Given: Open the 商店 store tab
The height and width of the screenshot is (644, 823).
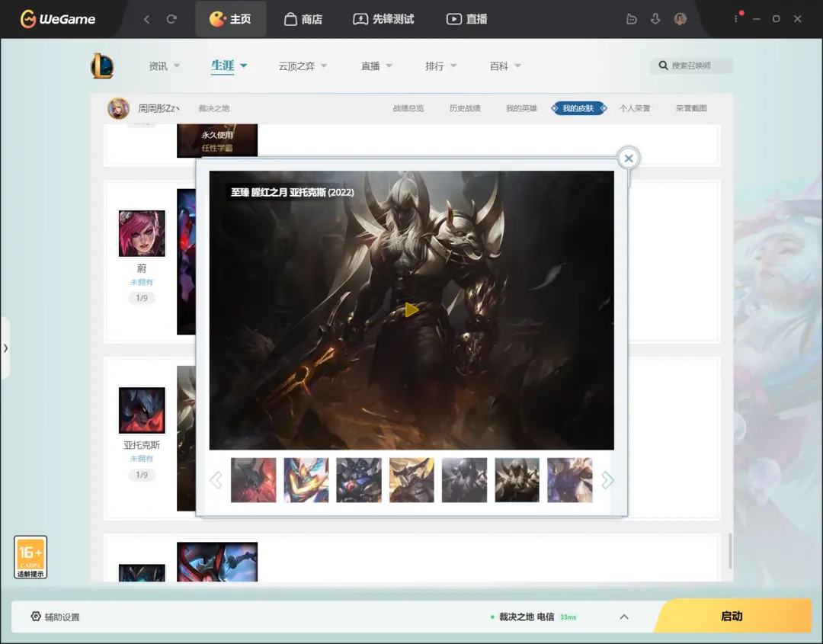Looking at the screenshot, I should (303, 19).
